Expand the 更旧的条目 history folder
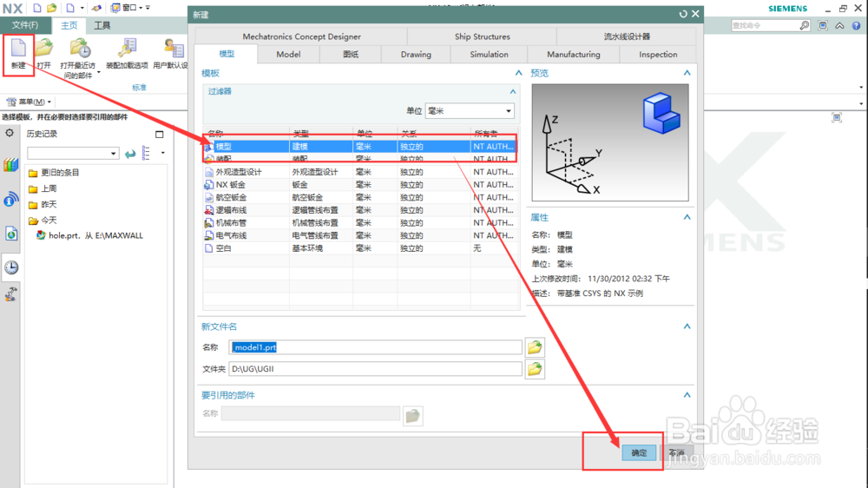 pyautogui.click(x=54, y=173)
